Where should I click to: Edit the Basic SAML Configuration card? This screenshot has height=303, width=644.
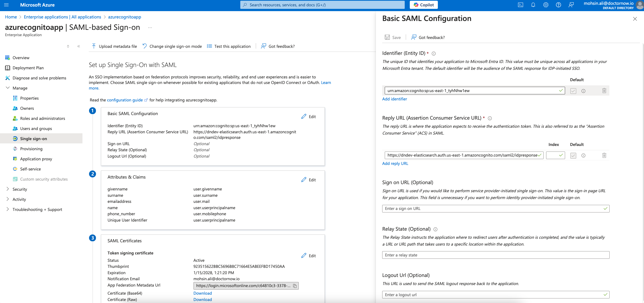(x=309, y=117)
